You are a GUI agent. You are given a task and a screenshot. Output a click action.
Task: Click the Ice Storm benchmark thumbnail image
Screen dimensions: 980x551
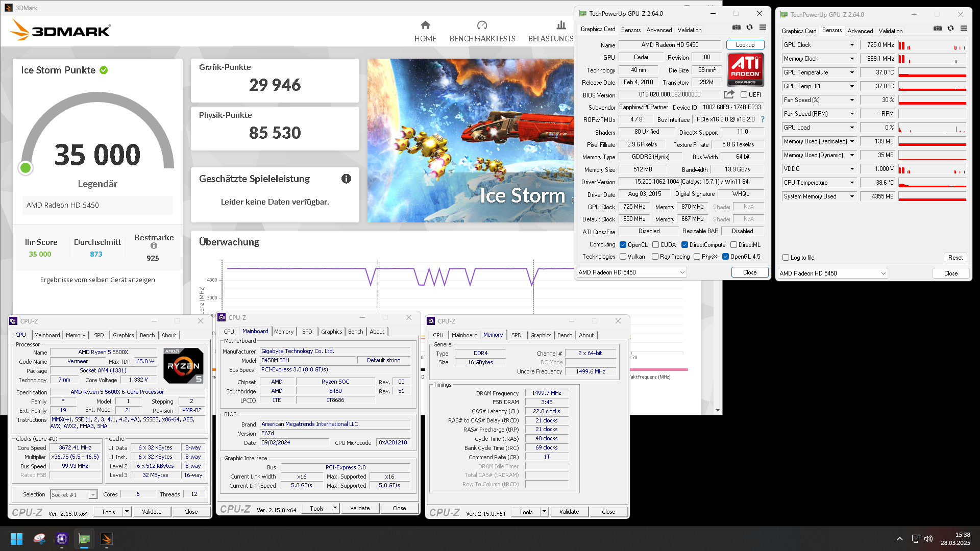(470, 140)
